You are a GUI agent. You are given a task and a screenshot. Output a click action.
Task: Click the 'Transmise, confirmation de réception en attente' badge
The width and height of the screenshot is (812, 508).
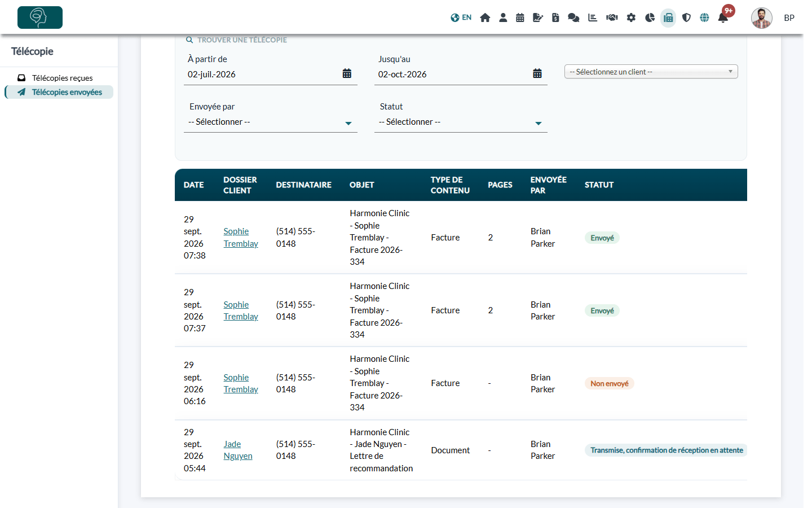click(x=667, y=450)
